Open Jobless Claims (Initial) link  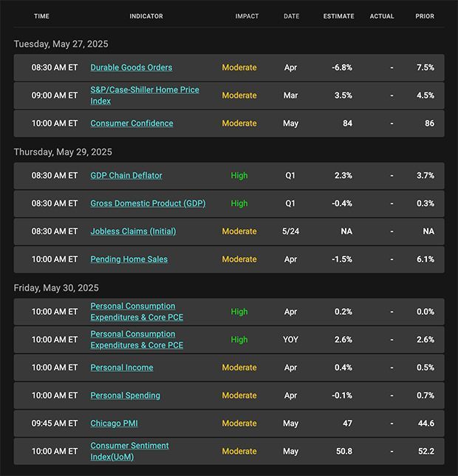pos(133,231)
